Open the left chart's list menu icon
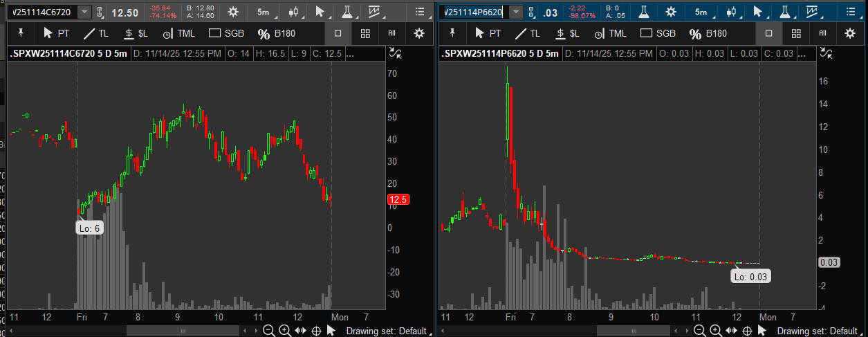Image resolution: width=868 pixels, height=337 pixels. click(419, 12)
